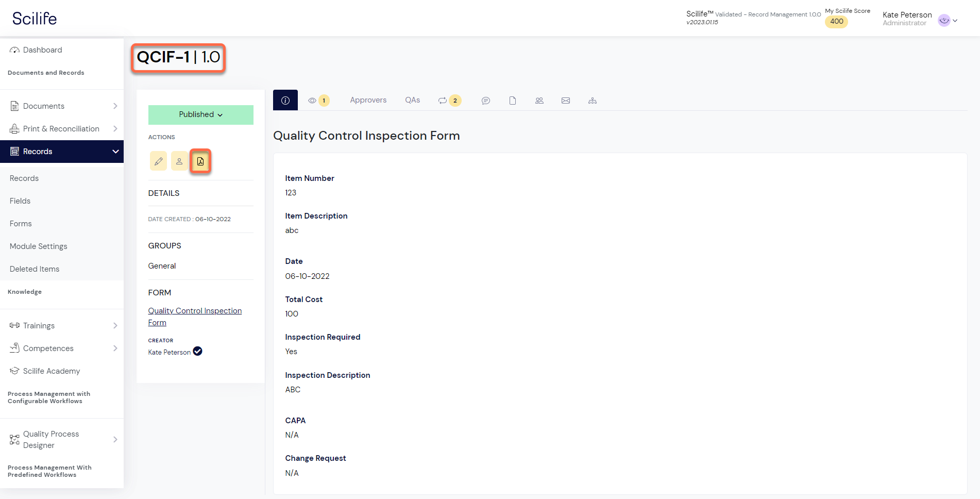Viewport: 980px width, 499px height.
Task: Click the General group entry
Action: point(162,266)
